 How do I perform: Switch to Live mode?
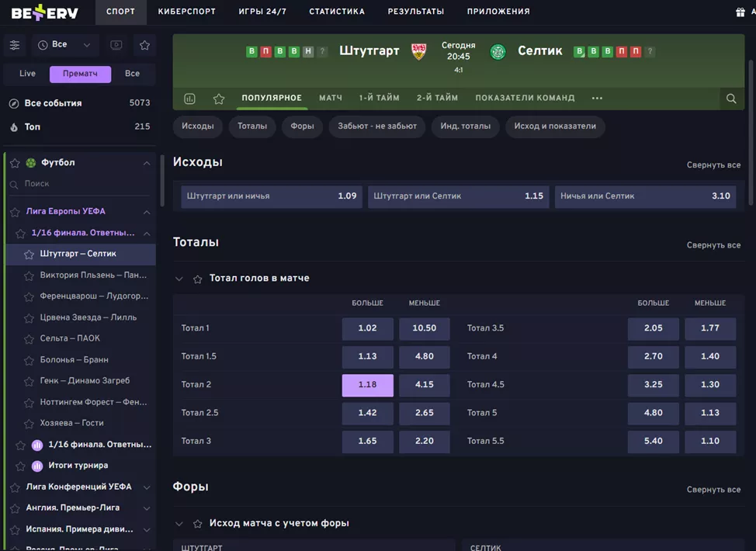tap(27, 74)
